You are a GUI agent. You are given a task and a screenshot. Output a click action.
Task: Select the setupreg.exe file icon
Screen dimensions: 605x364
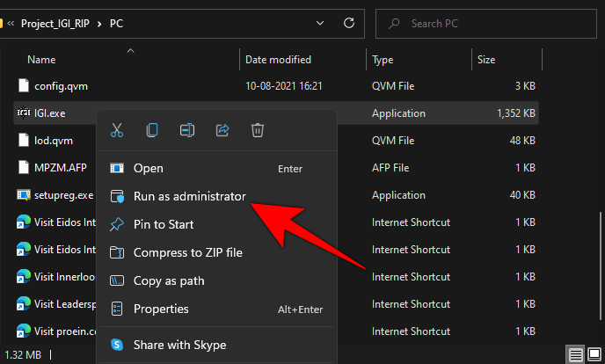pos(25,195)
